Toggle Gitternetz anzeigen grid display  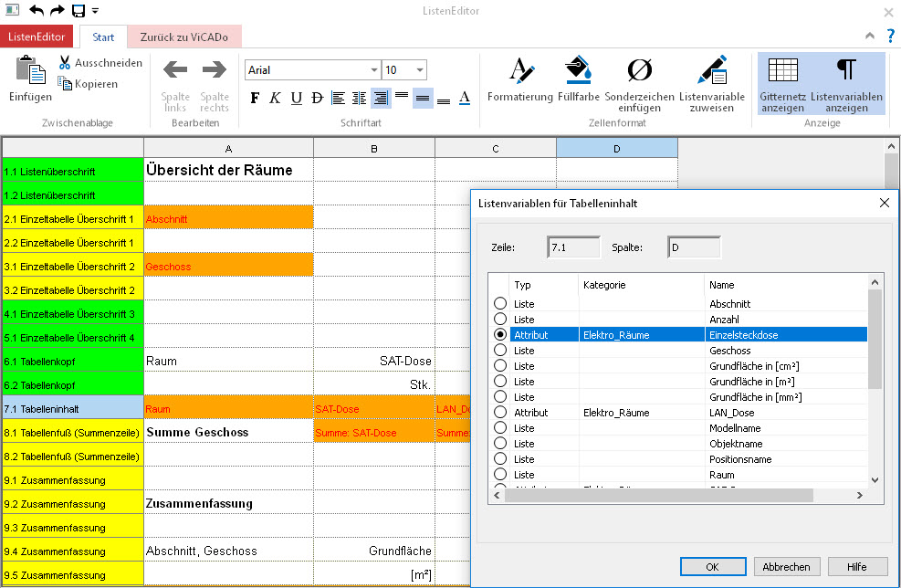click(x=782, y=84)
